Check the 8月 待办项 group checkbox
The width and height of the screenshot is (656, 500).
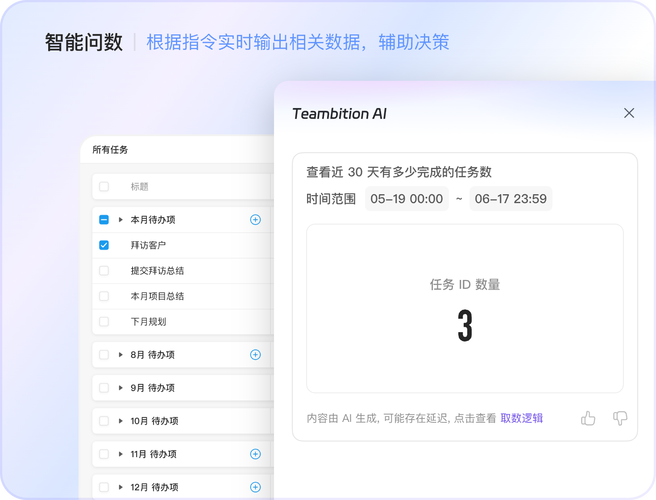point(104,355)
